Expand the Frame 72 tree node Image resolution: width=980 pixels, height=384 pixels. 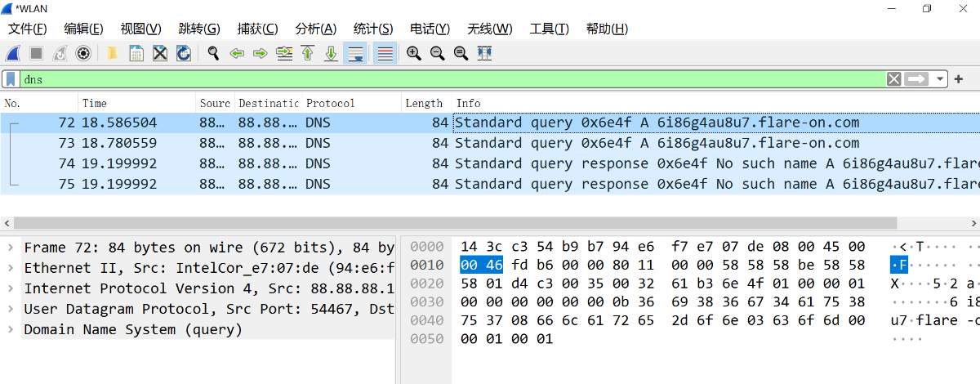(10, 248)
